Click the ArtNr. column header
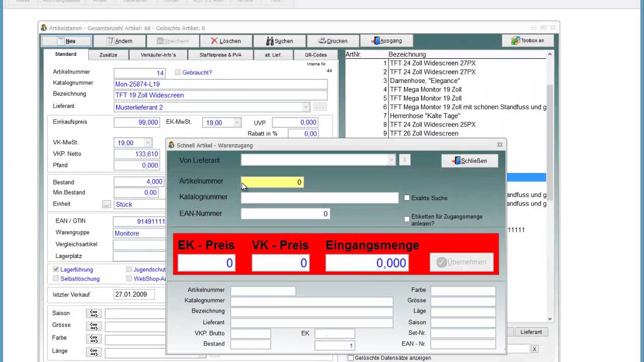Image resolution: width=644 pixels, height=362 pixels. coord(354,54)
